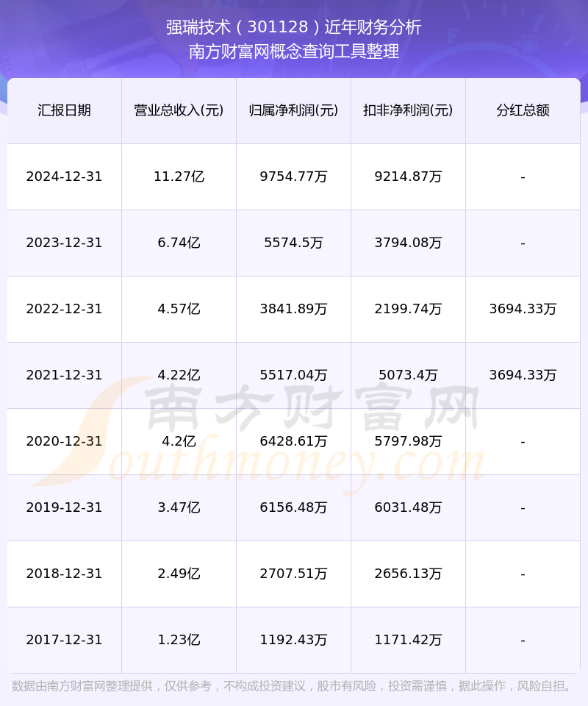This screenshot has height=706, width=588.
Task: Select the 分红总额 column header
Action: click(523, 111)
